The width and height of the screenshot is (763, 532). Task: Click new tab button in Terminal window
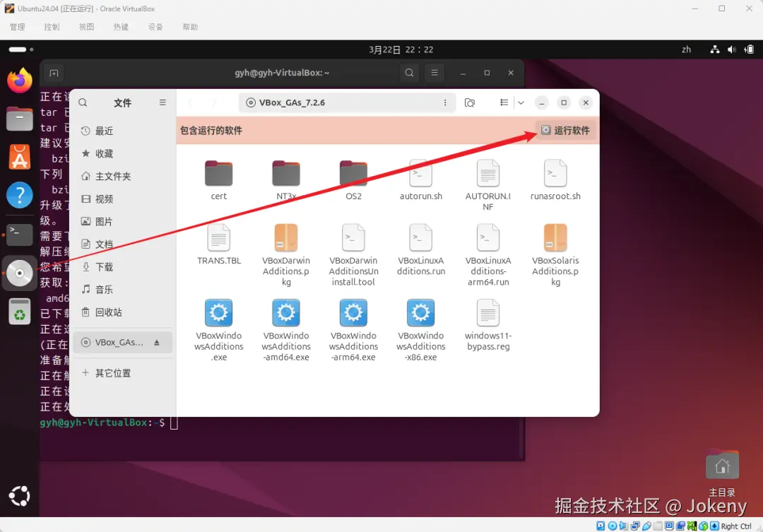(x=54, y=73)
